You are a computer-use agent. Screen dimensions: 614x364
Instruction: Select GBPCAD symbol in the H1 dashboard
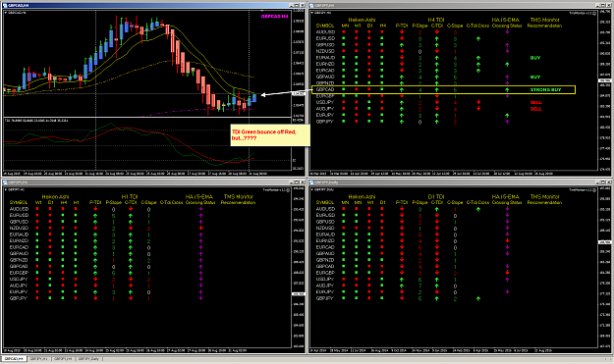[19, 266]
